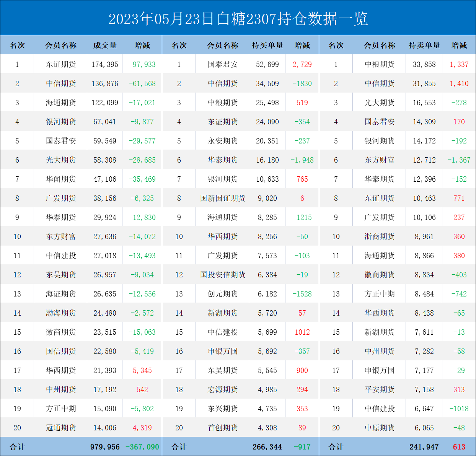Select the red change '2,729'
476x456 pixels.
coord(302,64)
